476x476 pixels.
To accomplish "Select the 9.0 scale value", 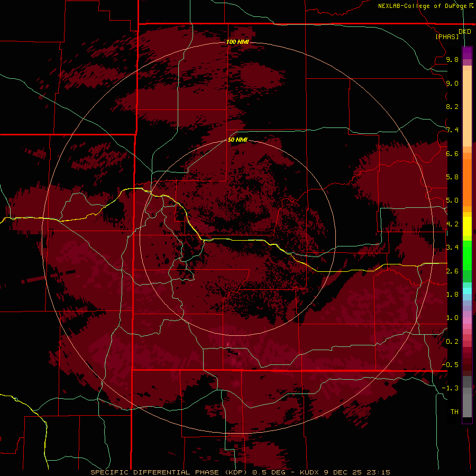I will coord(452,83).
